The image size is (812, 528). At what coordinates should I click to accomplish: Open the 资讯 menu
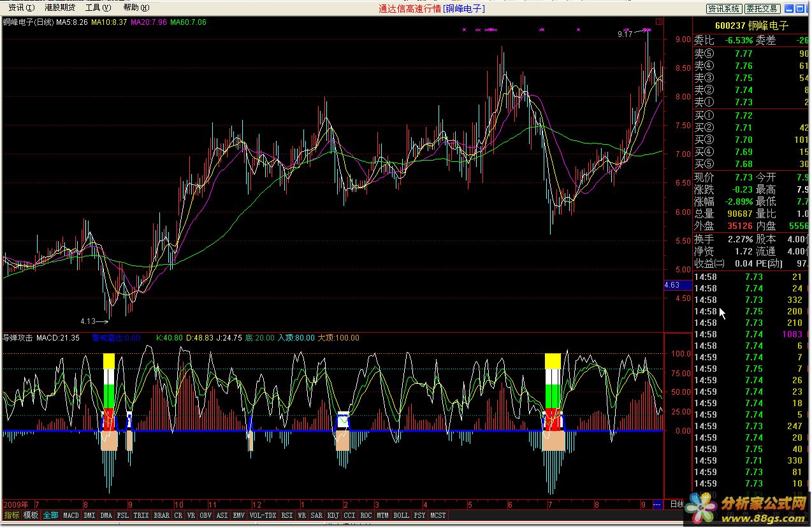click(21, 8)
